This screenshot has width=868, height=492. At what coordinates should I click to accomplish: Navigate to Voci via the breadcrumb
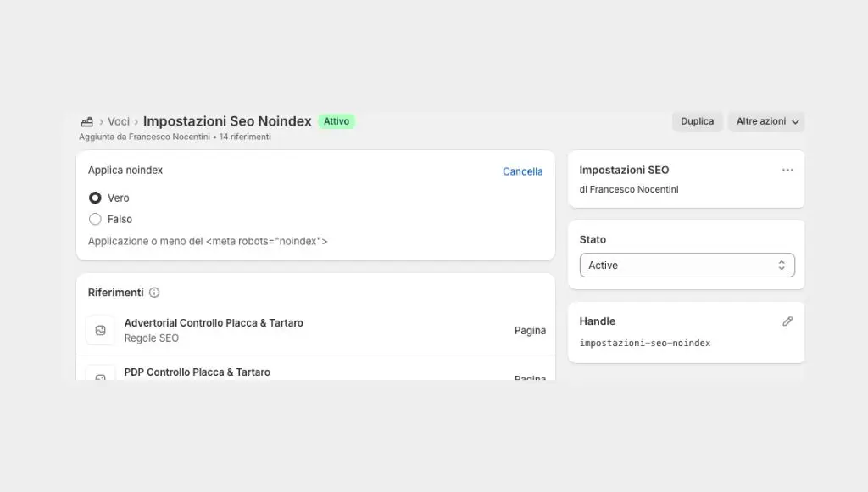point(120,120)
